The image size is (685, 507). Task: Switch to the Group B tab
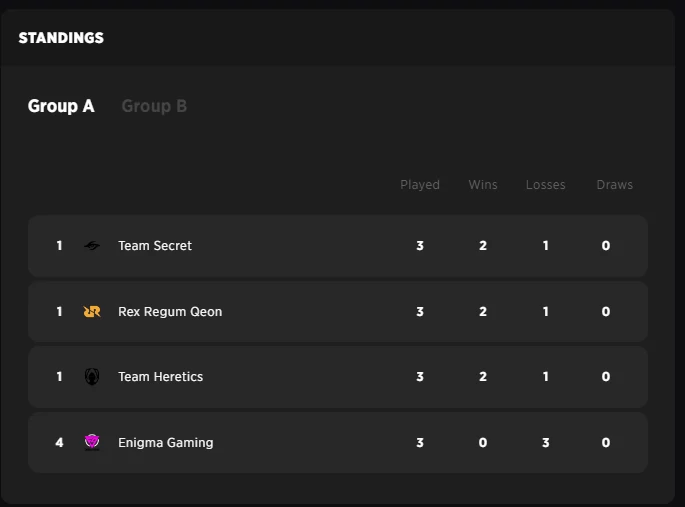(154, 106)
